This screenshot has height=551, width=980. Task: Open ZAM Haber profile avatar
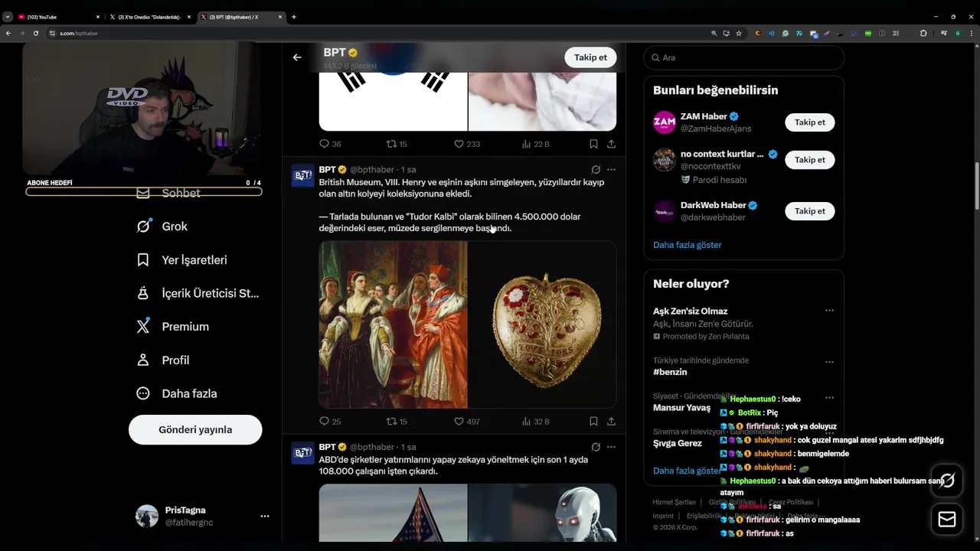point(664,122)
